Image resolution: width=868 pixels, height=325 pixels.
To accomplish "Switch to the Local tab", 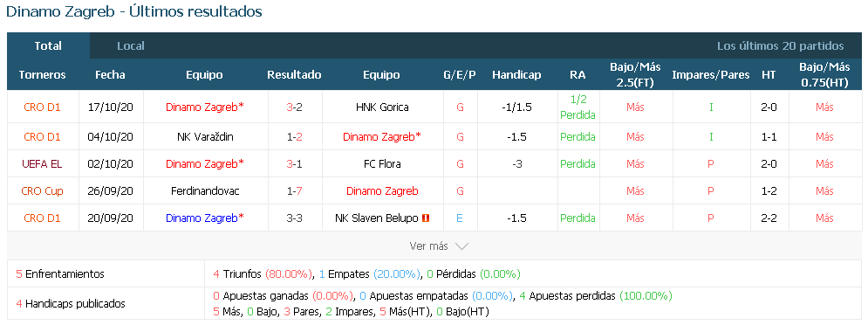I will pyautogui.click(x=131, y=46).
